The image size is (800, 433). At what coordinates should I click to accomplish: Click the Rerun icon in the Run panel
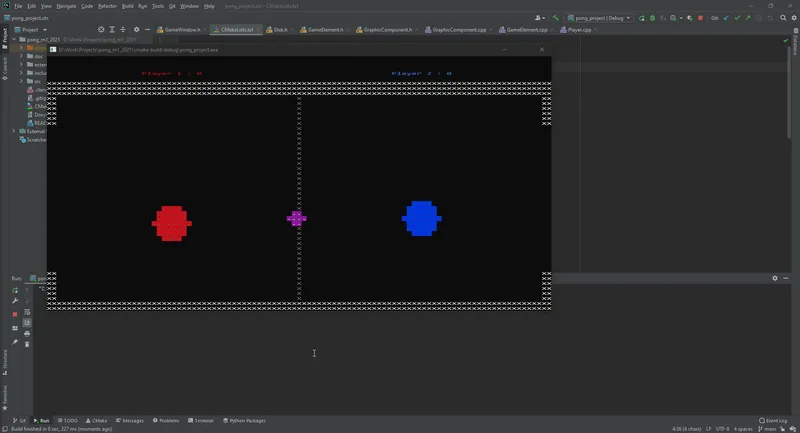[x=15, y=290]
